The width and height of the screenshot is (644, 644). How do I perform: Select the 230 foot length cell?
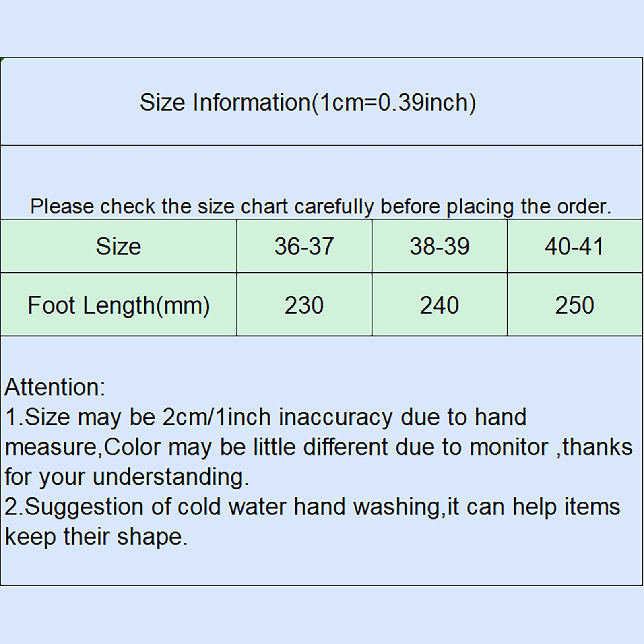[x=304, y=305]
